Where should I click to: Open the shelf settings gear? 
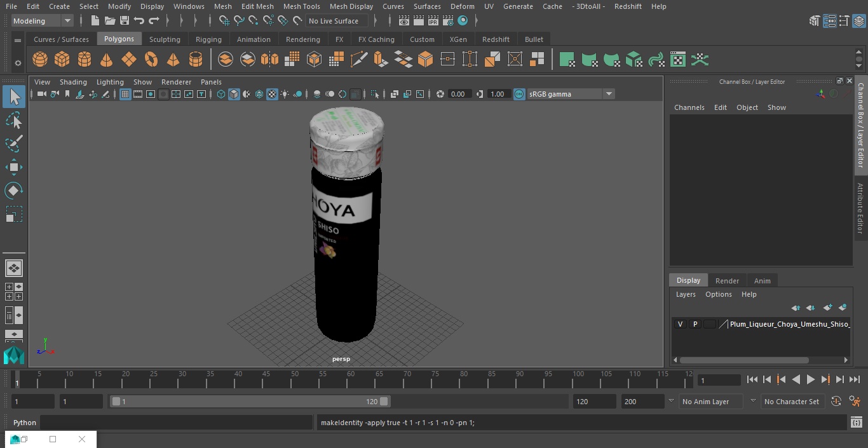(x=18, y=63)
